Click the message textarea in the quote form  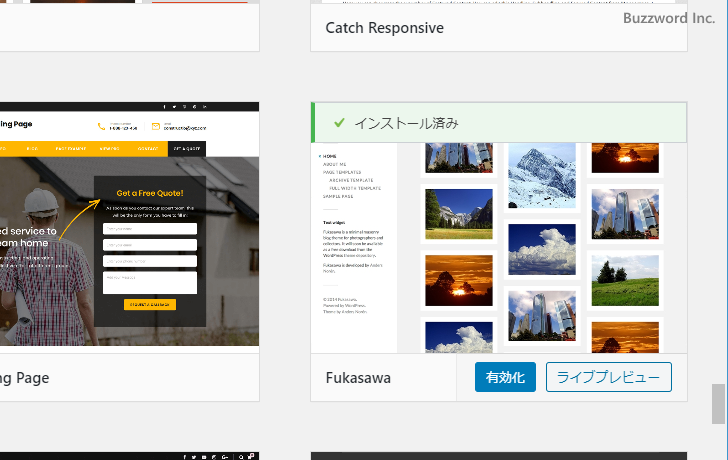pos(150,282)
